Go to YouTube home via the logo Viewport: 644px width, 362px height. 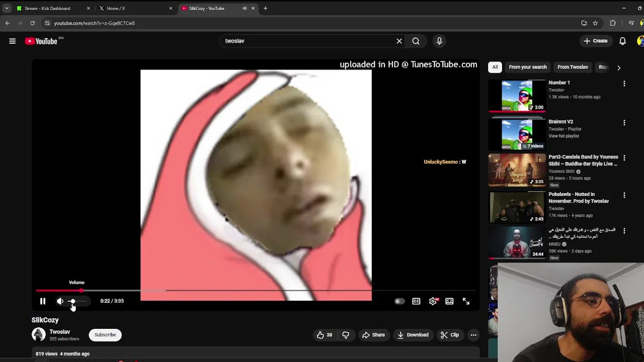point(41,41)
